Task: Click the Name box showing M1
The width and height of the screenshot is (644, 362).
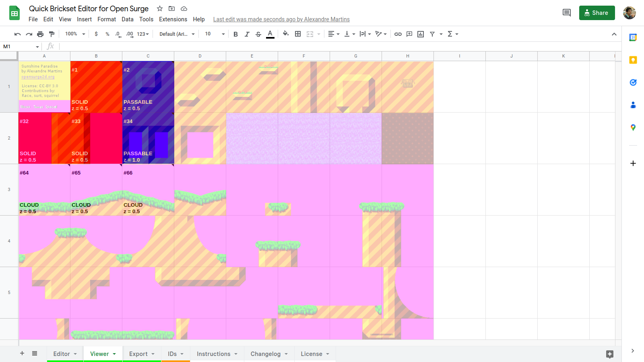Action: (x=21, y=47)
